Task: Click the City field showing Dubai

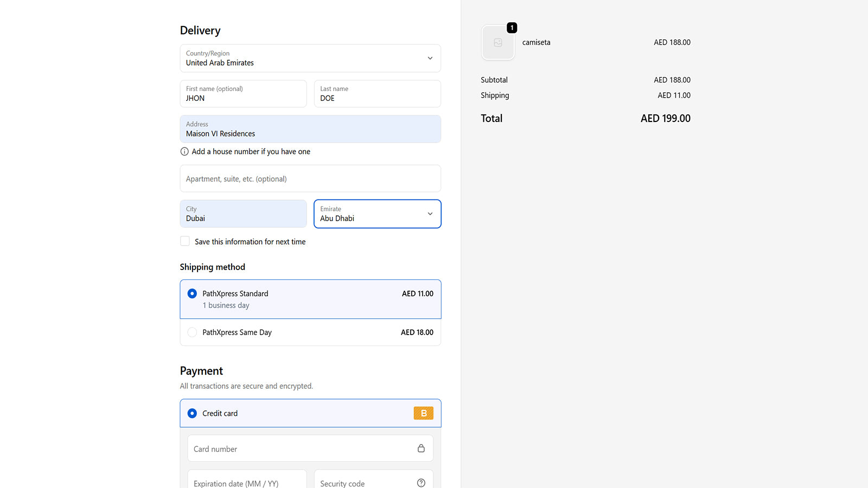Action: pos(243,214)
